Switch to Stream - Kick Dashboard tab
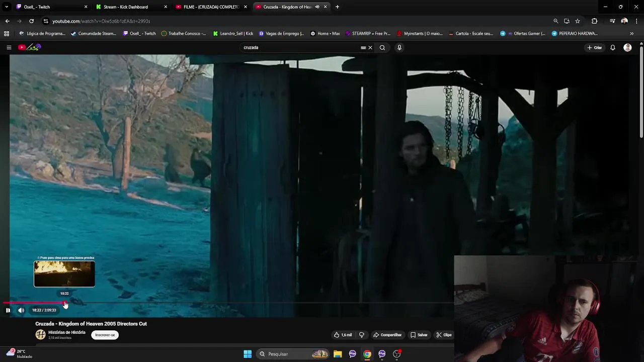The height and width of the screenshot is (362, 644). [131, 7]
